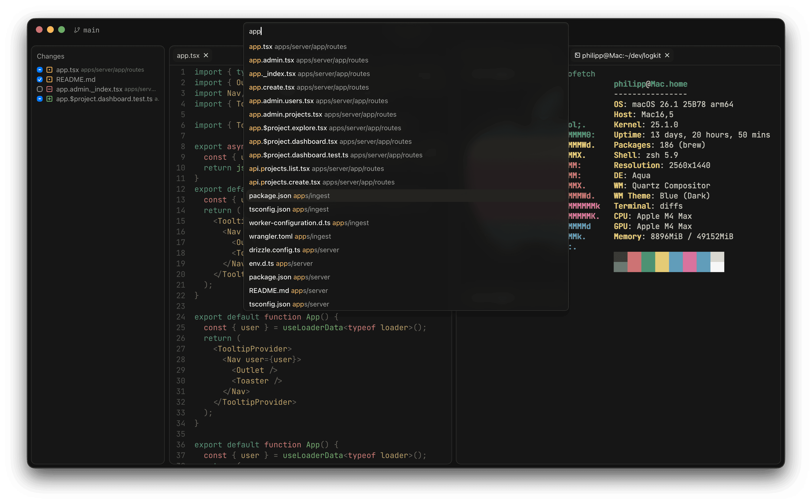The width and height of the screenshot is (812, 504).
Task: Close the philipp@Mac terminal tab
Action: point(667,55)
